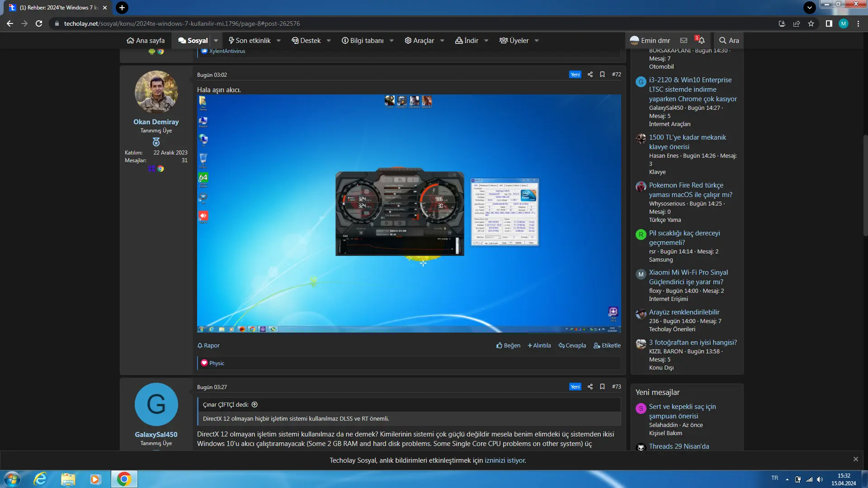868x488 pixels.
Task: Open the Bilgi tabanı navigation item
Action: (363, 41)
